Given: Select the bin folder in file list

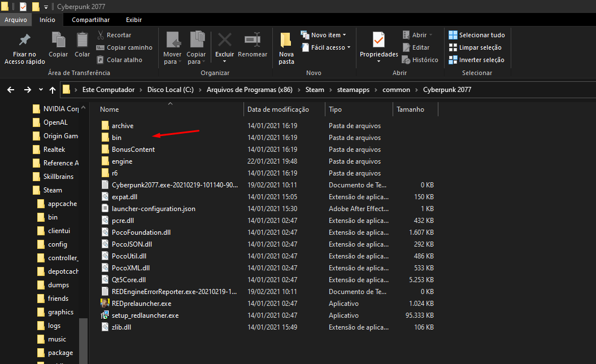Looking at the screenshot, I should click(116, 137).
